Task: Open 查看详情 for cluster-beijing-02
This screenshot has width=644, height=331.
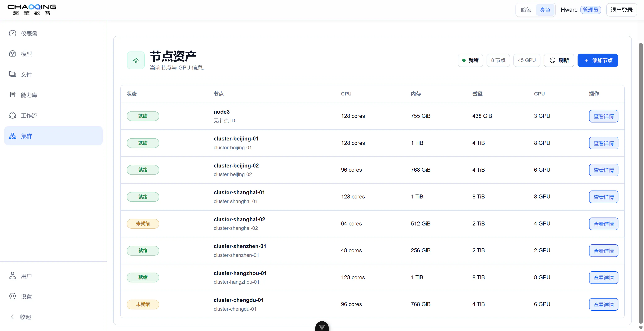Action: (x=604, y=170)
